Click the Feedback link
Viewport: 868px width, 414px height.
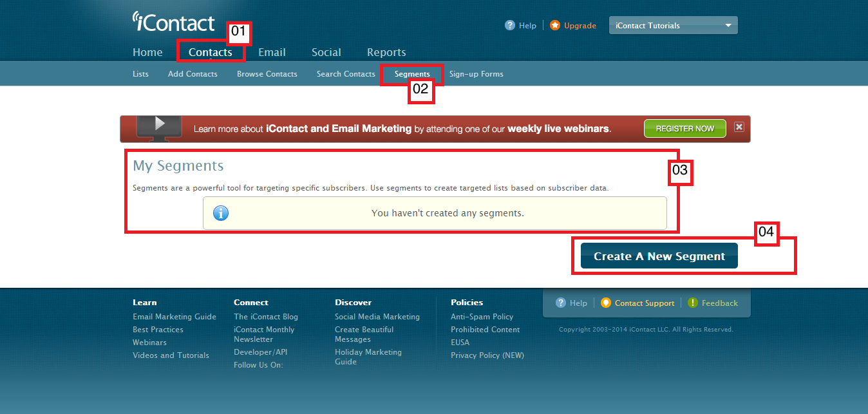720,303
